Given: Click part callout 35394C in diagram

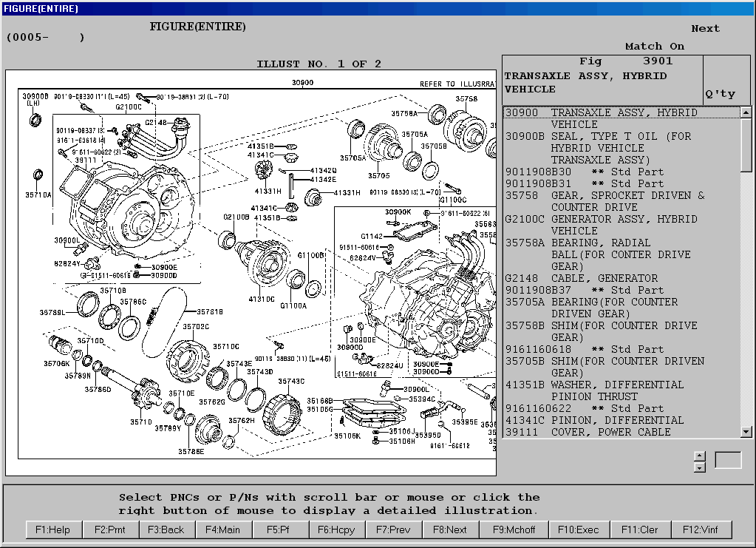Looking at the screenshot, I should pos(422,399).
